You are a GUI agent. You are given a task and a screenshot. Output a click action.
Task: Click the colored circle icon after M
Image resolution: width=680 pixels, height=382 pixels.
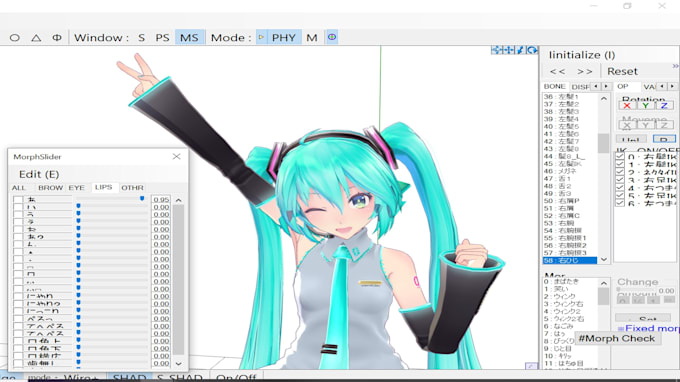332,37
